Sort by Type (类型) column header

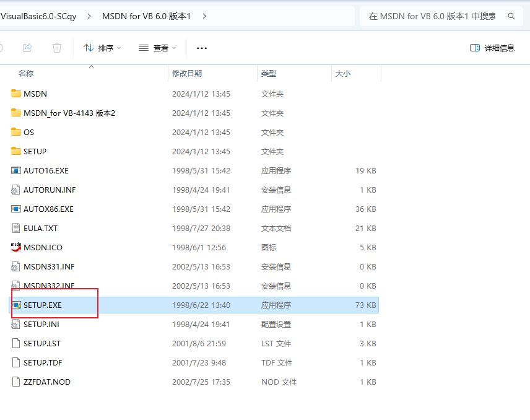(269, 73)
